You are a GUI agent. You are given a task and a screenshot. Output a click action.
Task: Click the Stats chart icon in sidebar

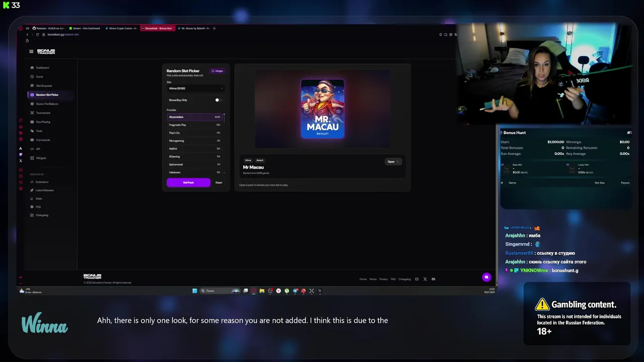click(x=32, y=199)
